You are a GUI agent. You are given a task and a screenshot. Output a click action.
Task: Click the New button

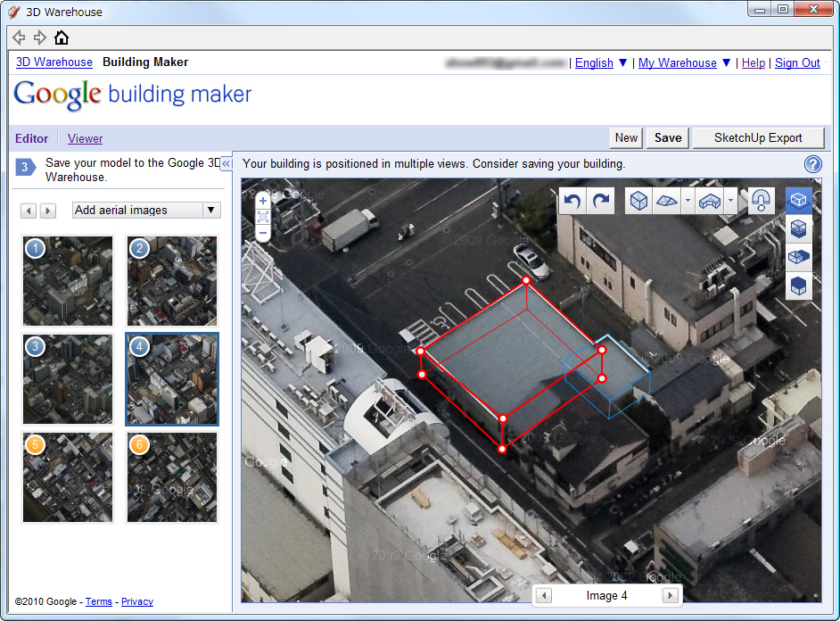tap(626, 137)
